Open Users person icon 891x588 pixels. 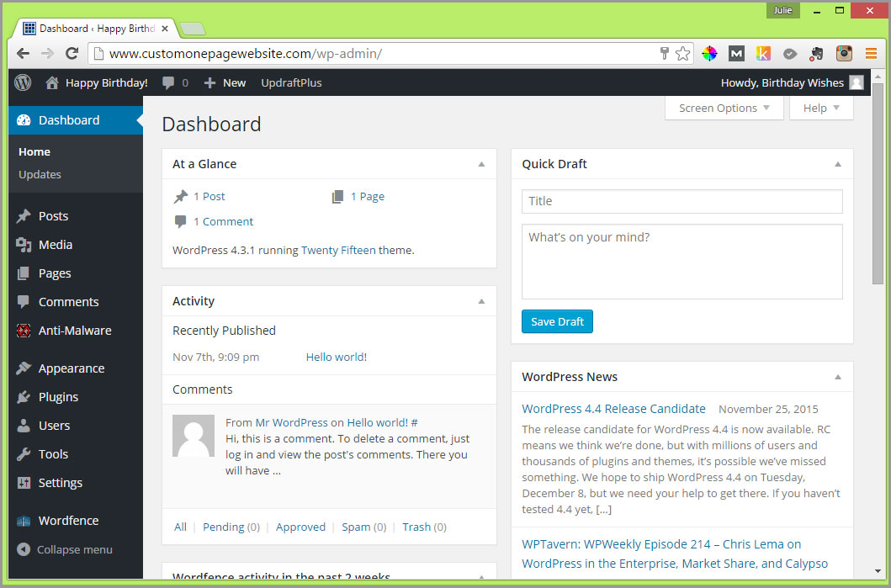click(24, 426)
